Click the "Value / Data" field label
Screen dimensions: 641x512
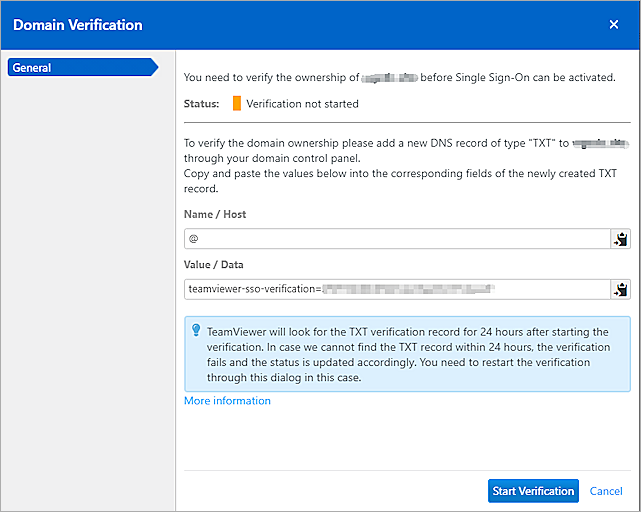[x=217, y=265]
